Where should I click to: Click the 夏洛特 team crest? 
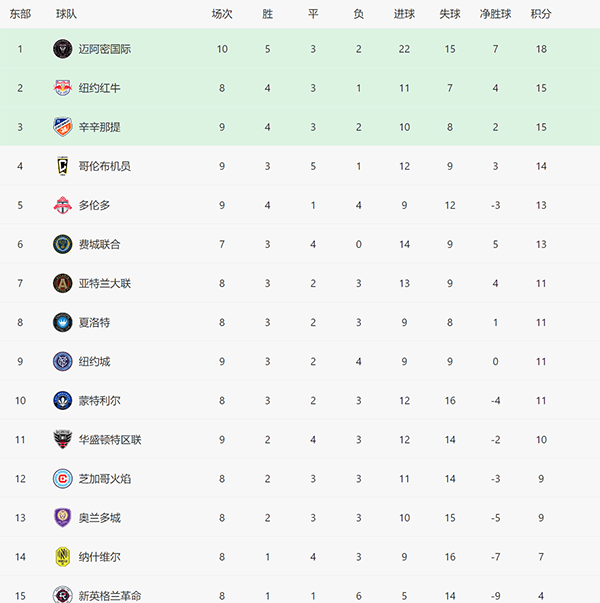click(x=62, y=322)
